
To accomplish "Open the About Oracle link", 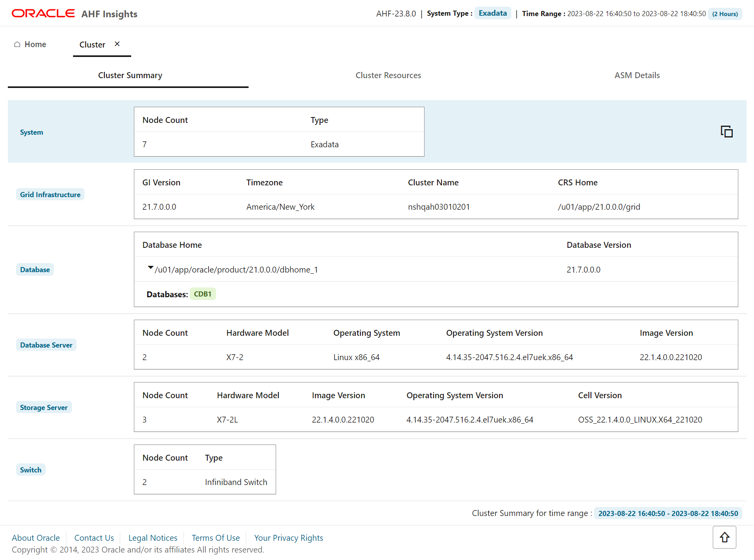I will click(x=36, y=538).
